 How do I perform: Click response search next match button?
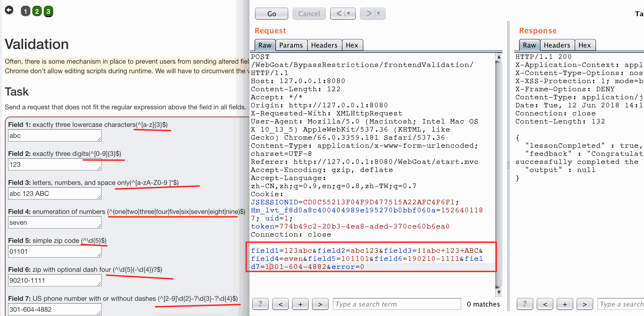coord(584,304)
